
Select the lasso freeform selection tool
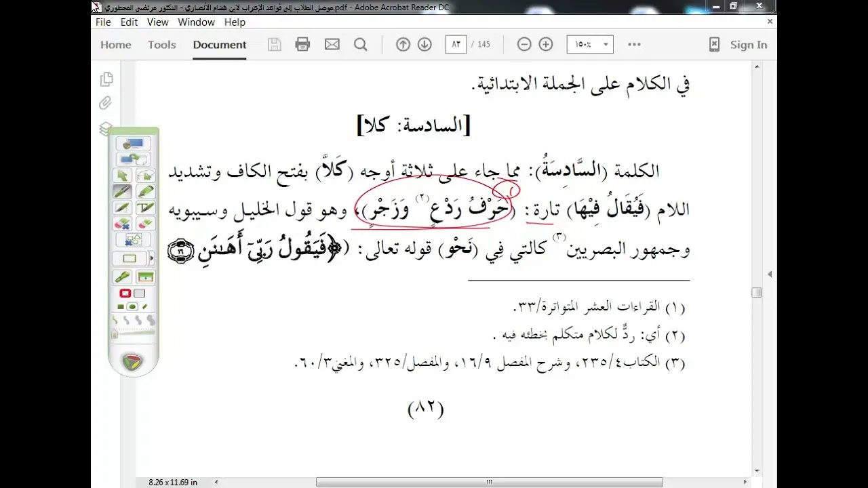coord(146,175)
